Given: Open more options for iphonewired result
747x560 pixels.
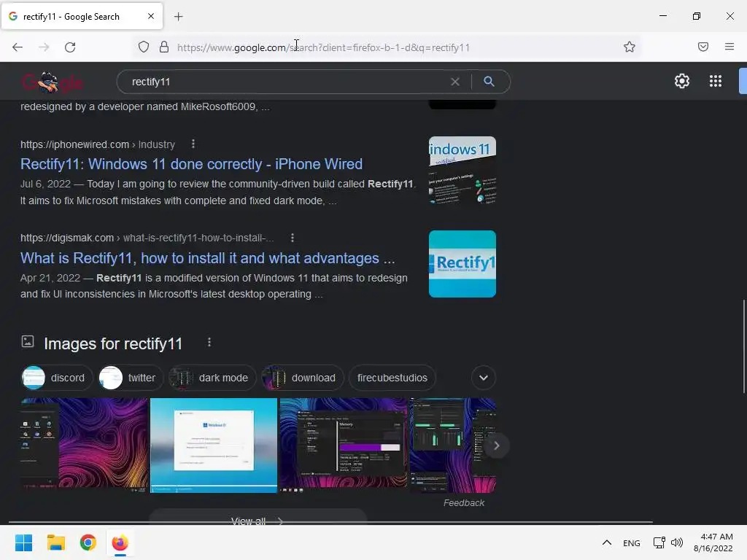Looking at the screenshot, I should (193, 144).
